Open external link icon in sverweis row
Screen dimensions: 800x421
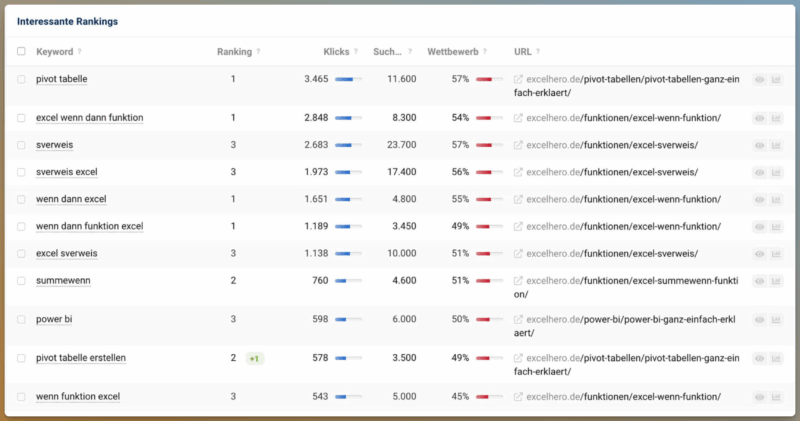coord(518,145)
